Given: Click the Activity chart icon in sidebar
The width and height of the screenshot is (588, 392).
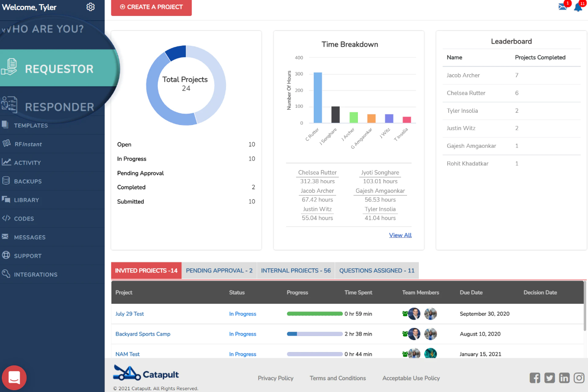Looking at the screenshot, I should tap(6, 162).
